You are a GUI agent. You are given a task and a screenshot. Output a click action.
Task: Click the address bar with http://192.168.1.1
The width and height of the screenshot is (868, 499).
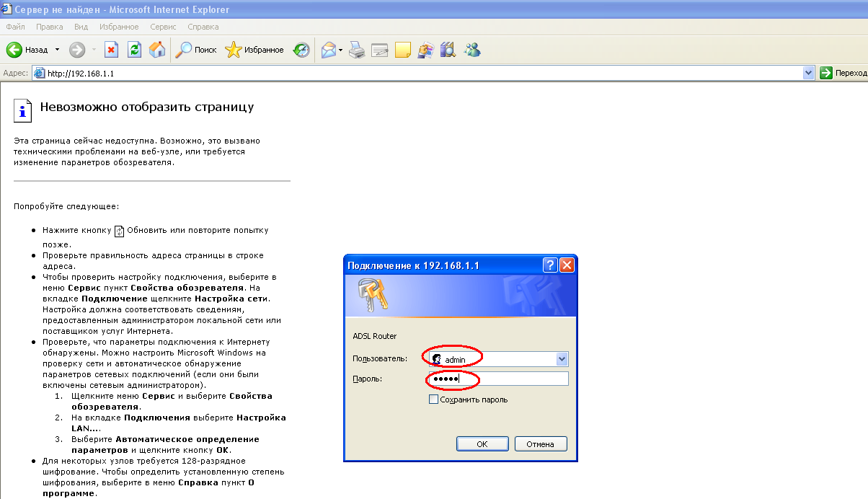pos(423,74)
